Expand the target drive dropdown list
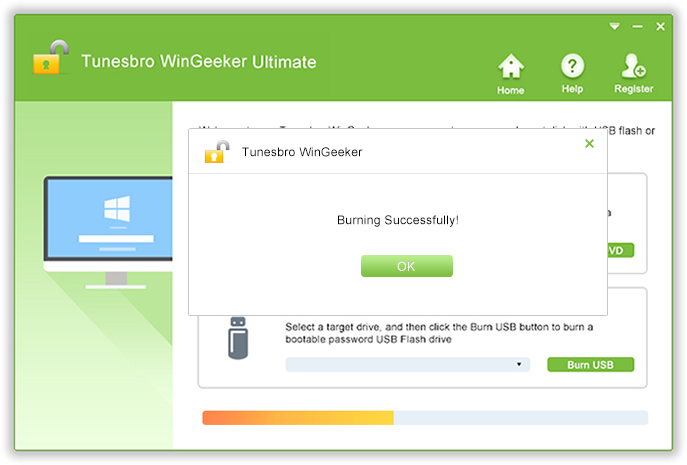Image resolution: width=687 pixels, height=465 pixels. tap(519, 365)
